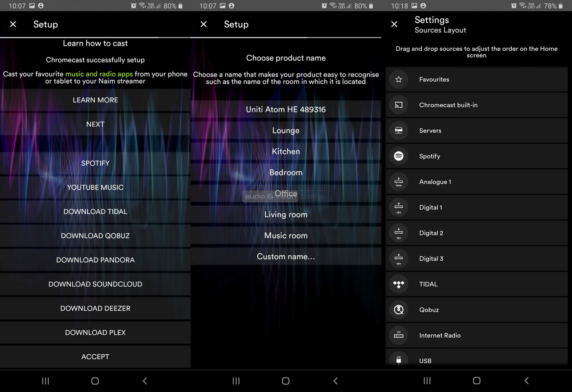Screen dimensions: 572x392
Task: Close the Learn how to cast setup screen
Action: 13,24
